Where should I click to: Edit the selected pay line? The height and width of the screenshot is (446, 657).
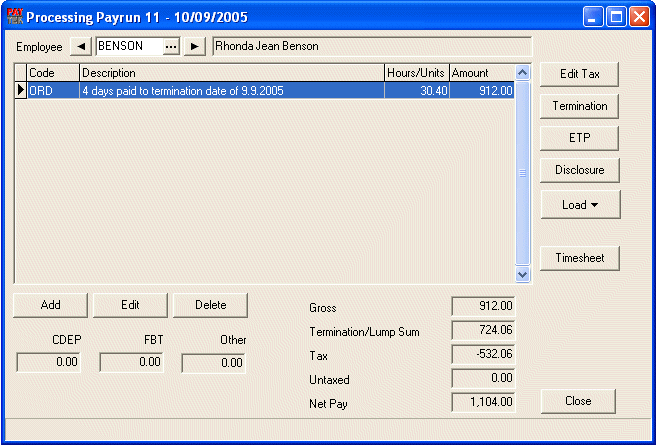pyautogui.click(x=130, y=305)
